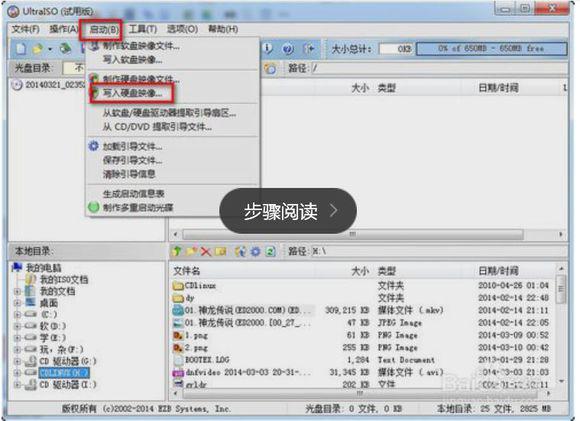Click the CDlinux folder icon in file list
The height and width of the screenshot is (421, 580).
click(x=178, y=286)
